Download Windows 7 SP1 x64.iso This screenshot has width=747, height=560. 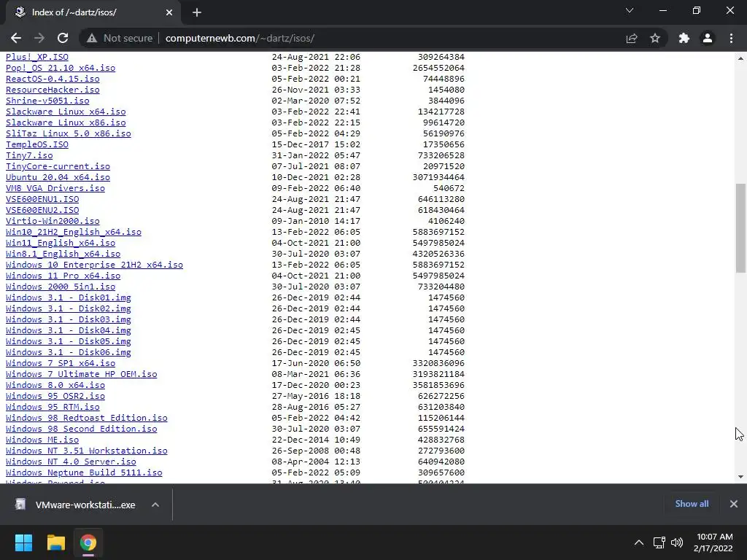point(61,363)
